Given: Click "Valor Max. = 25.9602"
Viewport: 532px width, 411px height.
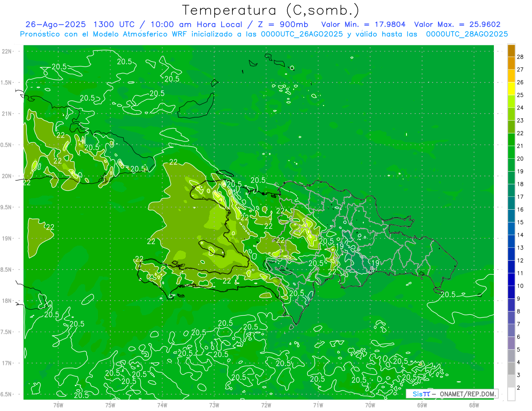Looking at the screenshot, I should 457,24.
